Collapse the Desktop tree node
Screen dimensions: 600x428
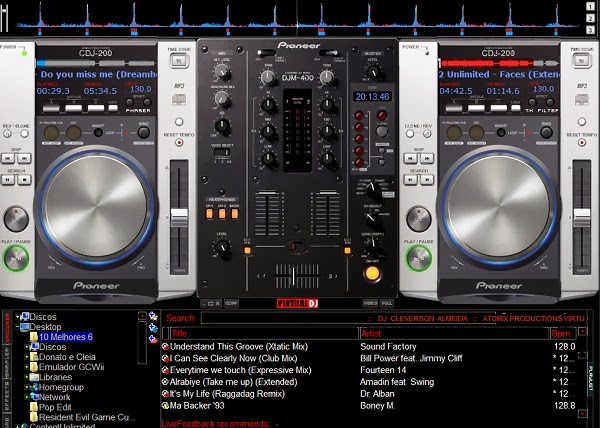pyautogui.click(x=17, y=327)
